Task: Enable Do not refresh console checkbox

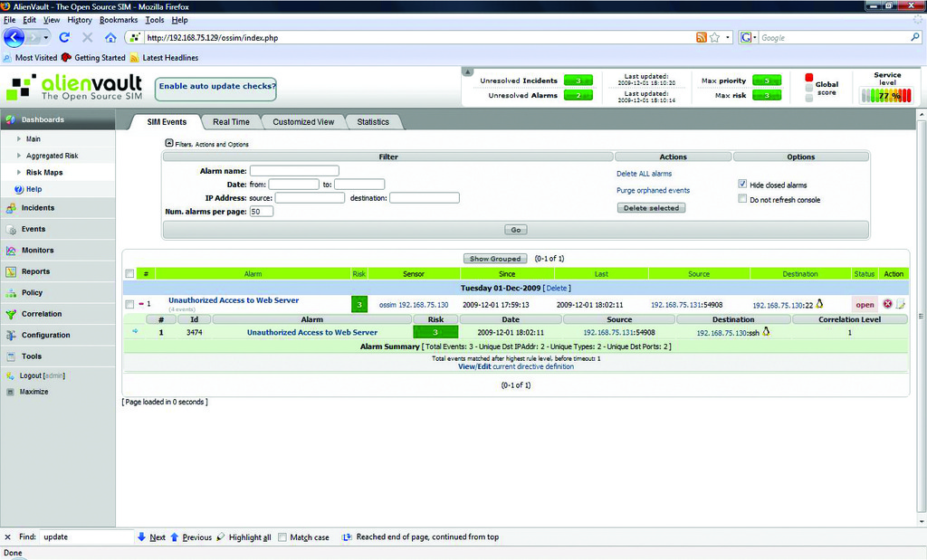Action: tap(742, 199)
